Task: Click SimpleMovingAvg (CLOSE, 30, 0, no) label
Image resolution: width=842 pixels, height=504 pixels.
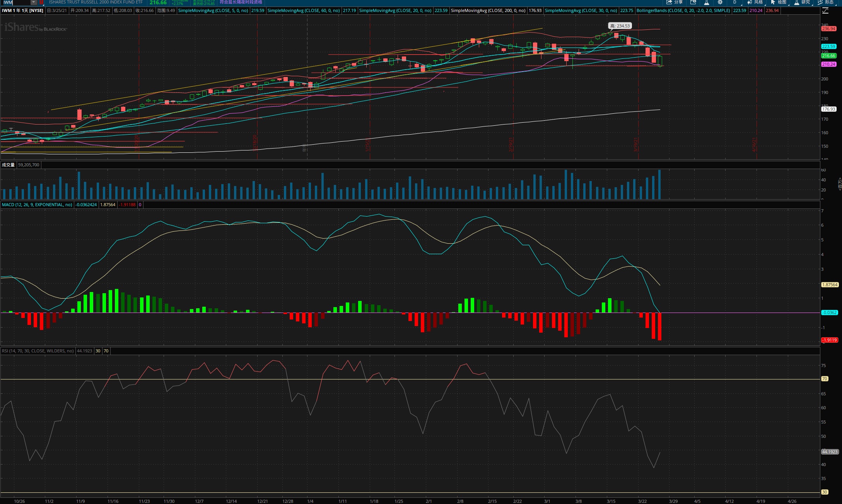Action: pyautogui.click(x=581, y=10)
